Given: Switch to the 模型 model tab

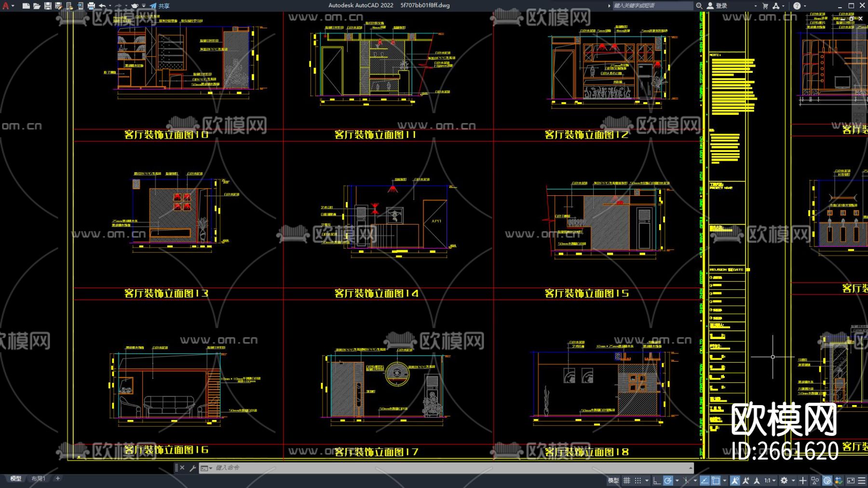Looking at the screenshot, I should point(16,478).
